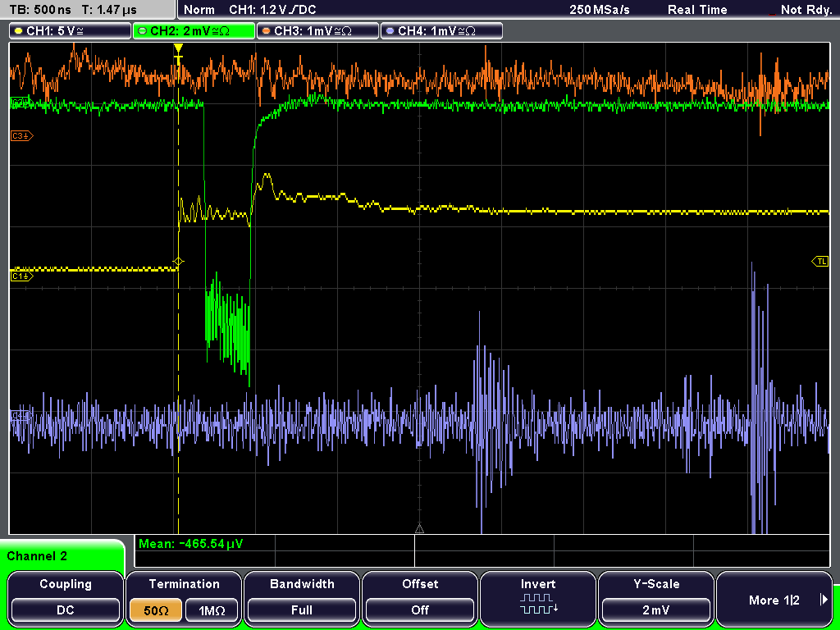Image resolution: width=840 pixels, height=630 pixels.
Task: Click the T: 1.47 µs trigger offset readout
Action: (109, 10)
